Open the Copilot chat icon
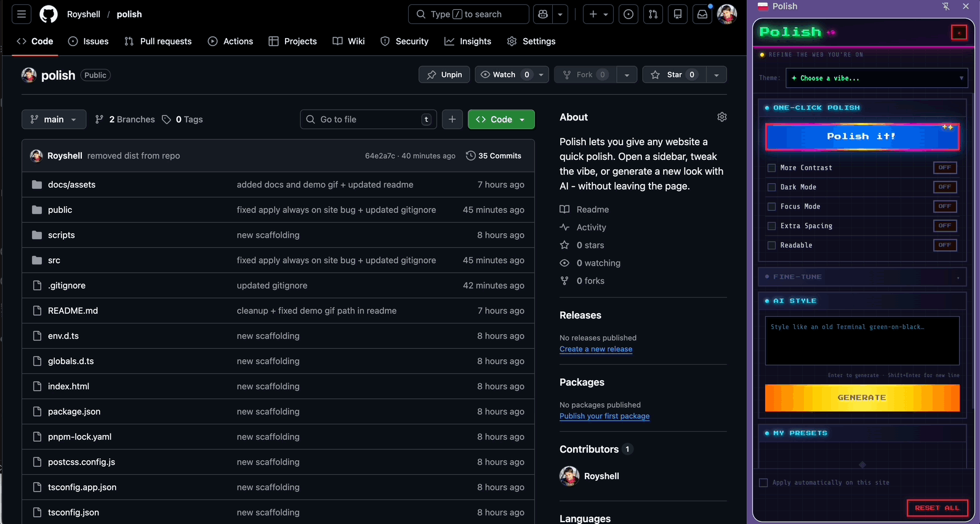Viewport: 980px width, 524px height. pos(543,14)
